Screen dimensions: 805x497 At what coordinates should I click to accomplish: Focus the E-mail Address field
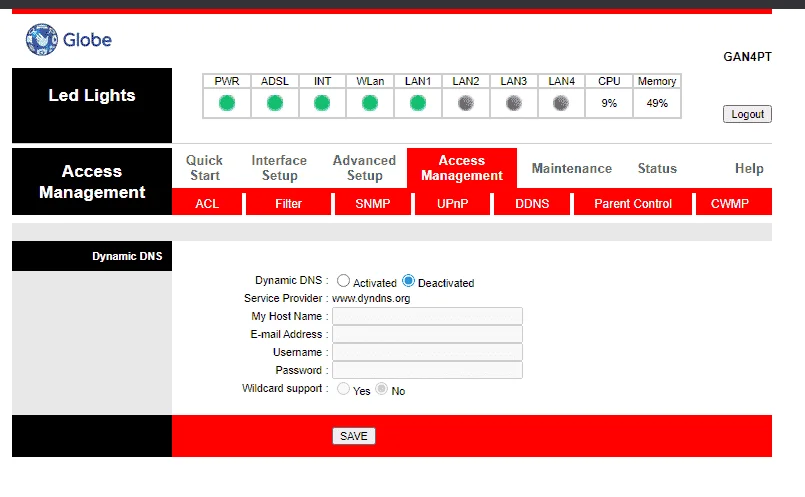[427, 334]
